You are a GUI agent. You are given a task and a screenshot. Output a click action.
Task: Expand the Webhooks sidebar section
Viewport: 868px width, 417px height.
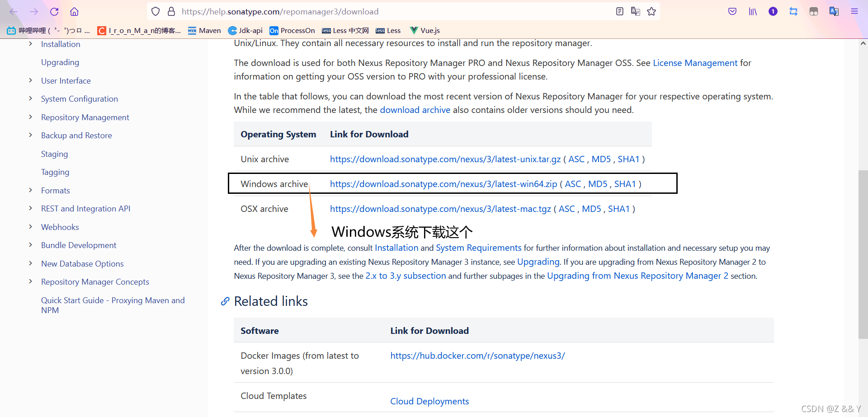pos(30,227)
